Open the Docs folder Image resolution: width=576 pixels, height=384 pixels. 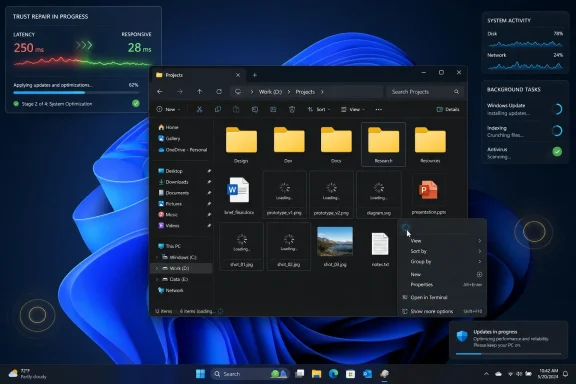click(x=336, y=144)
